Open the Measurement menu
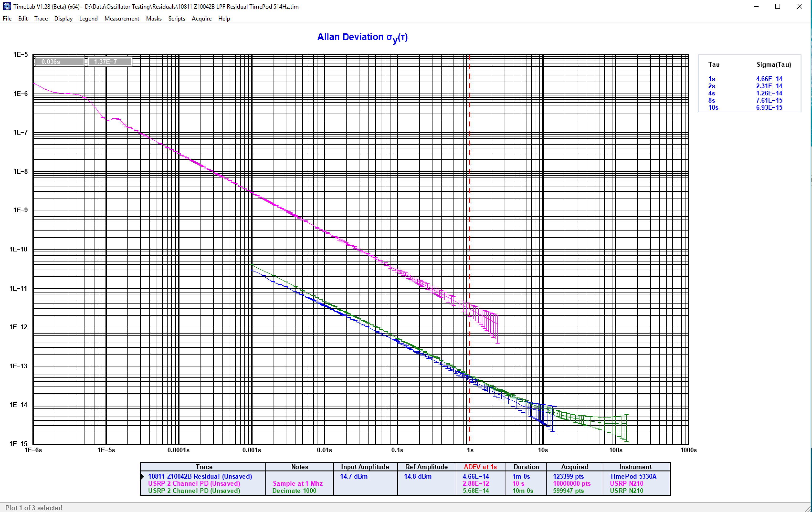This screenshot has width=812, height=512. click(x=122, y=19)
